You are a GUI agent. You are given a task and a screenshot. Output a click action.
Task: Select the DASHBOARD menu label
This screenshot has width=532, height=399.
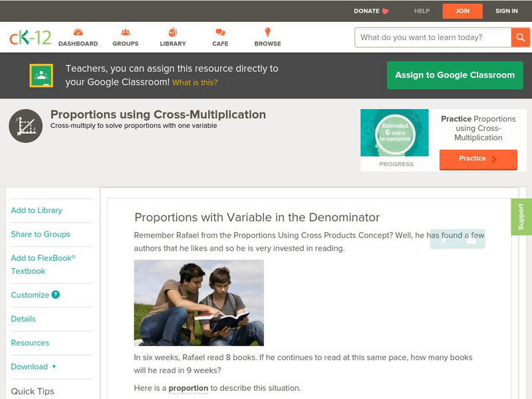78,44
